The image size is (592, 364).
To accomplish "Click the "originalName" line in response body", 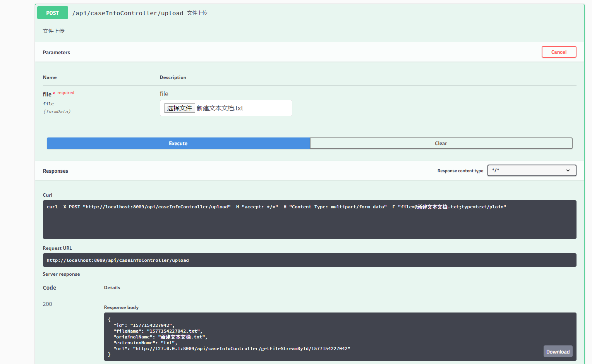I will (x=161, y=337).
